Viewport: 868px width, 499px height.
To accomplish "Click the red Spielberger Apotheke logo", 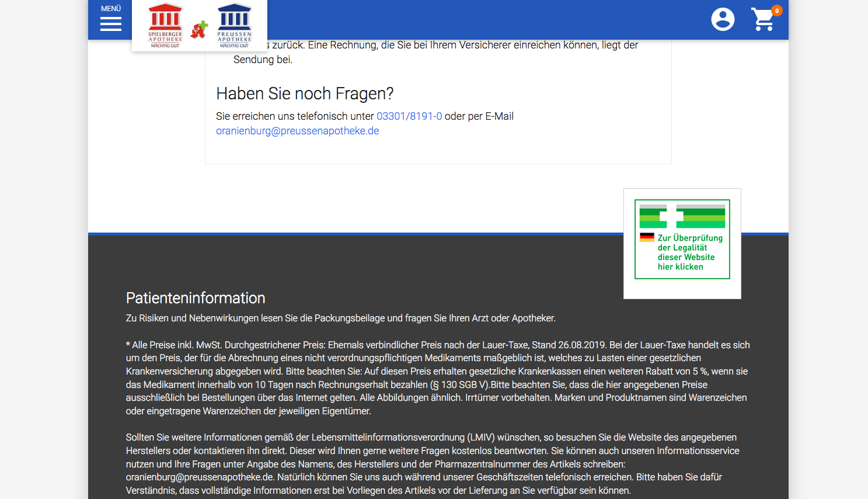I will coord(165,26).
